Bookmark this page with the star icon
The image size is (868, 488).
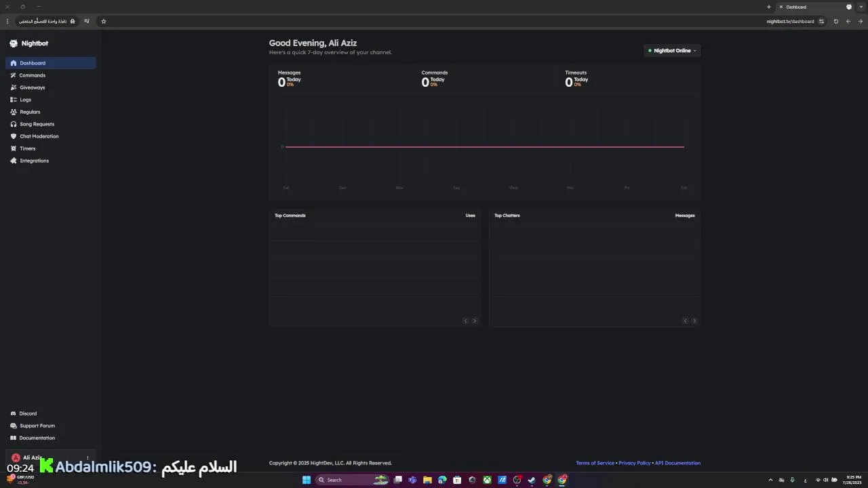[x=104, y=21]
